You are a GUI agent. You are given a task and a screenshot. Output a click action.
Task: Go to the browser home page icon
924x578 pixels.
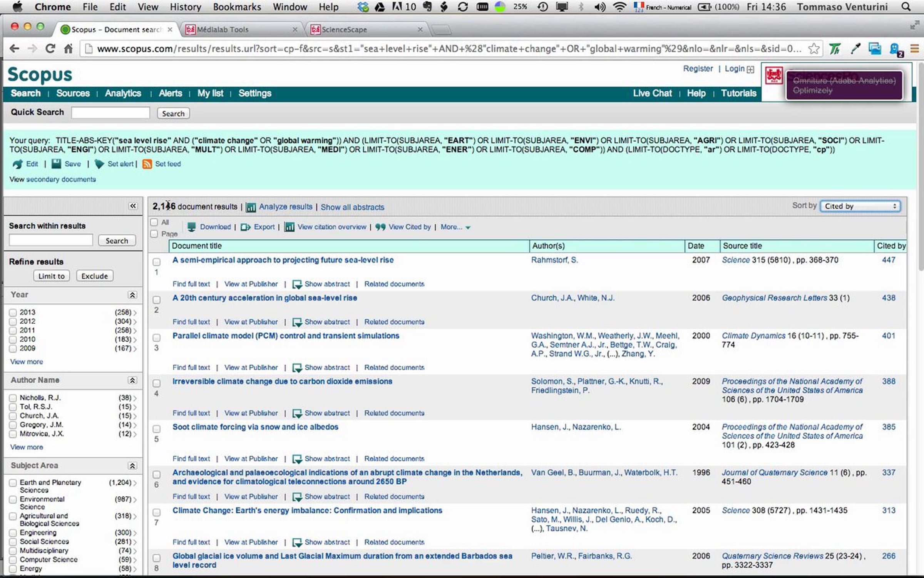pos(69,49)
